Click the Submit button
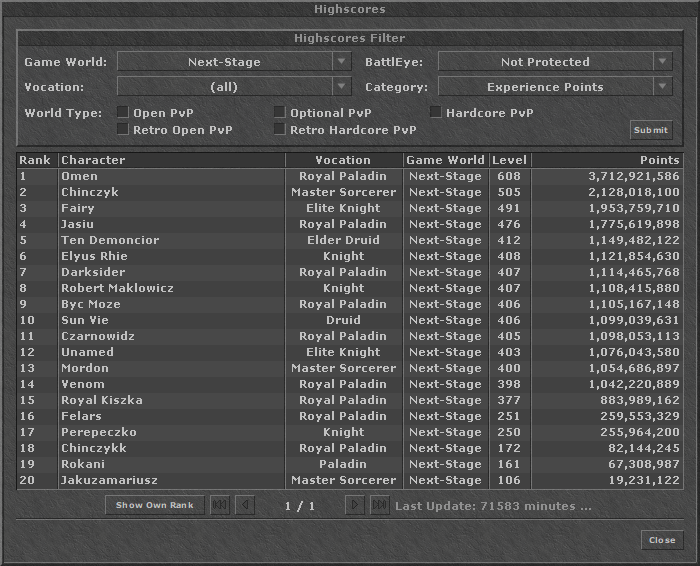The image size is (700, 566). [651, 130]
